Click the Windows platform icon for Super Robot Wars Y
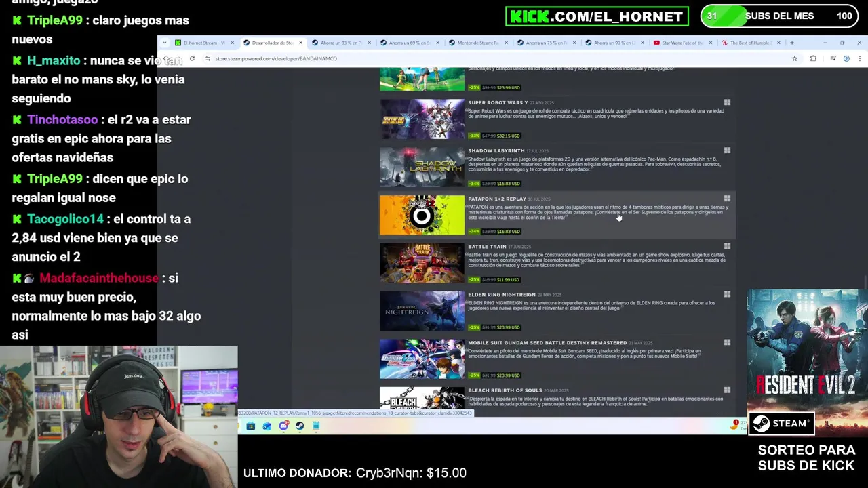This screenshot has width=868, height=488. tap(727, 102)
